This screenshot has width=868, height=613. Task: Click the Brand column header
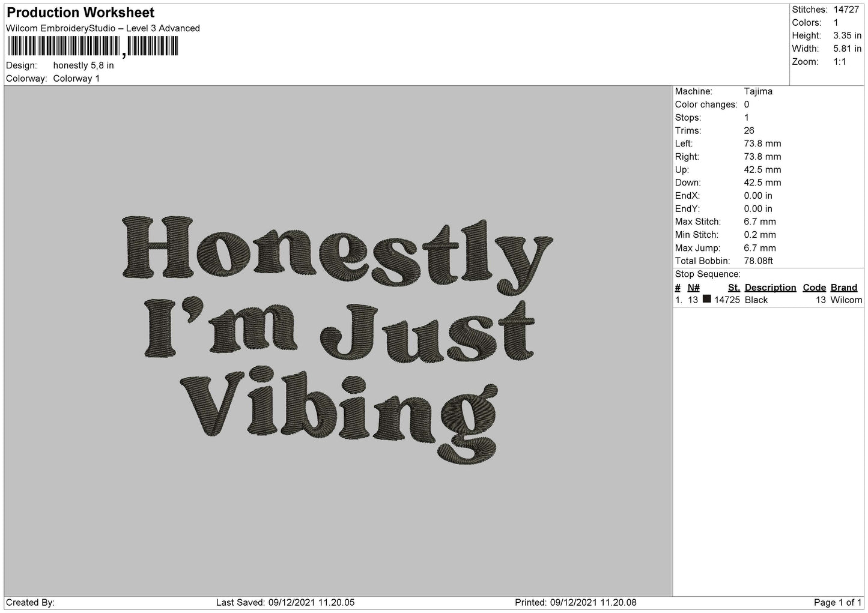point(844,288)
